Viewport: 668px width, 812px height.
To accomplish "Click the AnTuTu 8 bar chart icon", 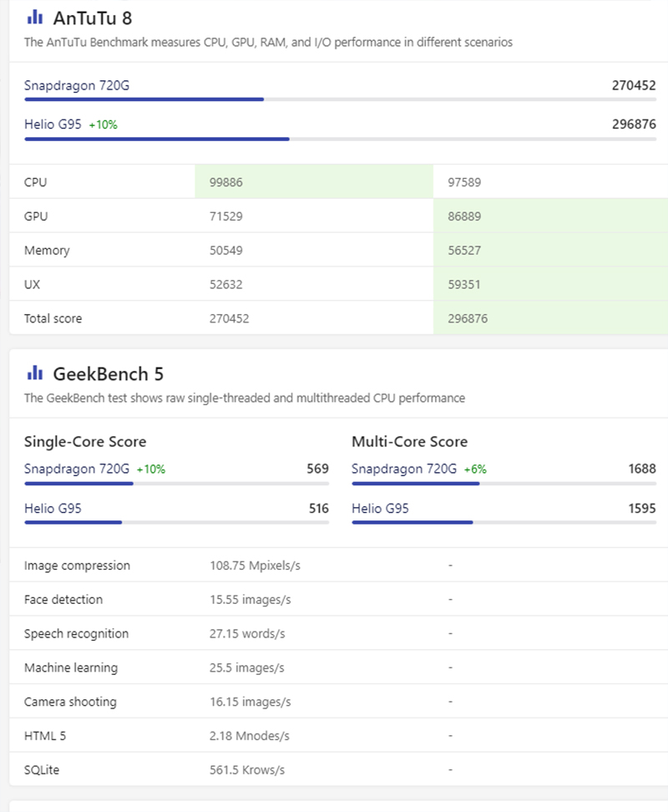I will tap(35, 18).
